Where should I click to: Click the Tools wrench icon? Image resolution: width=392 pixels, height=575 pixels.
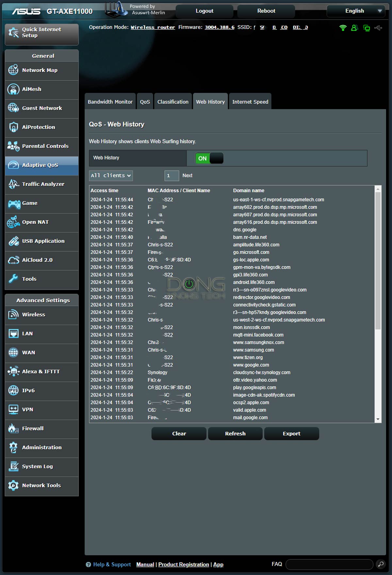tap(13, 279)
